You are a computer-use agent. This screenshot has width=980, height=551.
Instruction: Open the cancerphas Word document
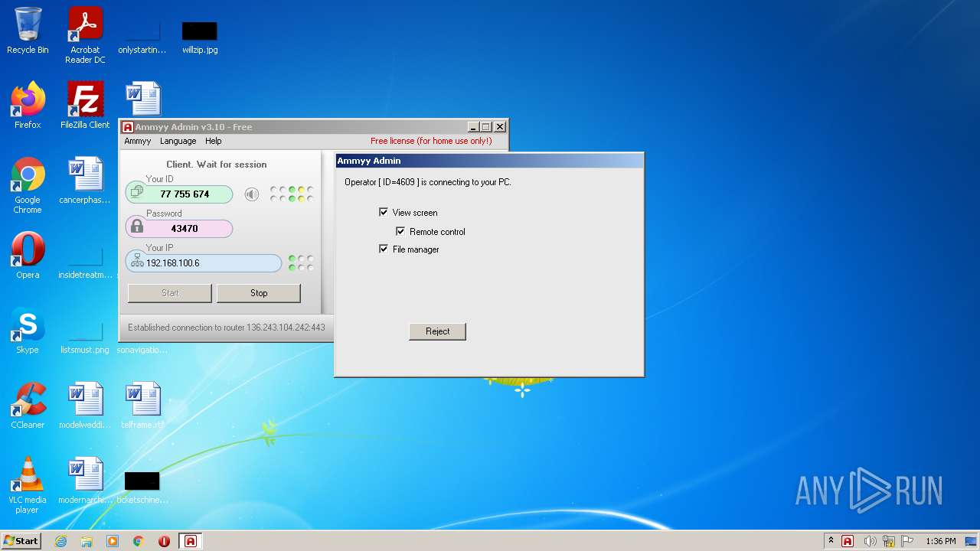pos(85,181)
